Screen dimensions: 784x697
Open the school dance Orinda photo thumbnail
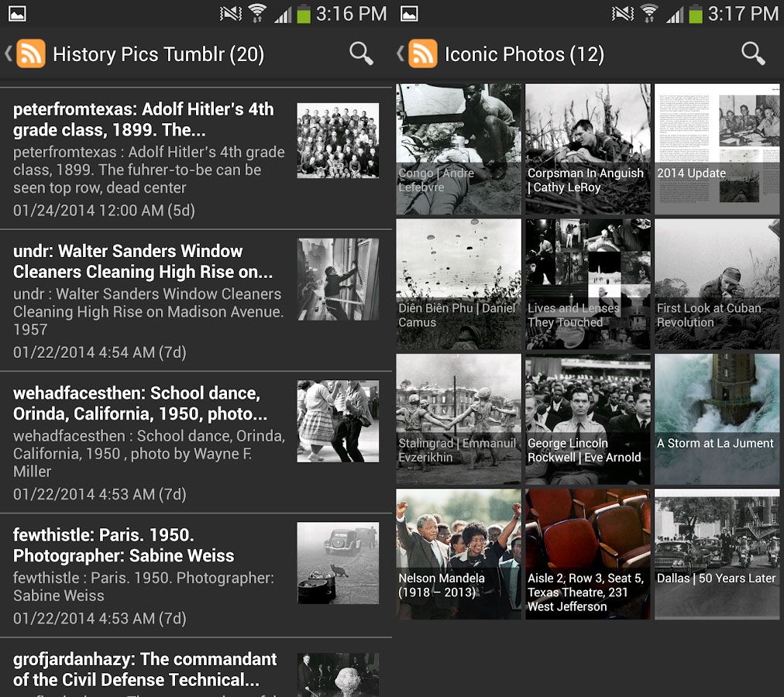(338, 421)
